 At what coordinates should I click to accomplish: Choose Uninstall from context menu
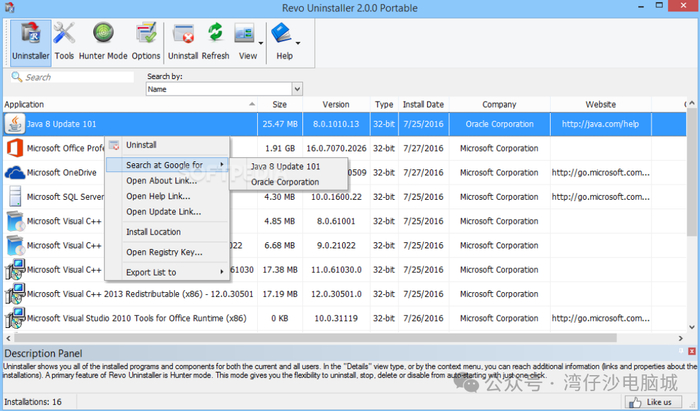coord(167,145)
